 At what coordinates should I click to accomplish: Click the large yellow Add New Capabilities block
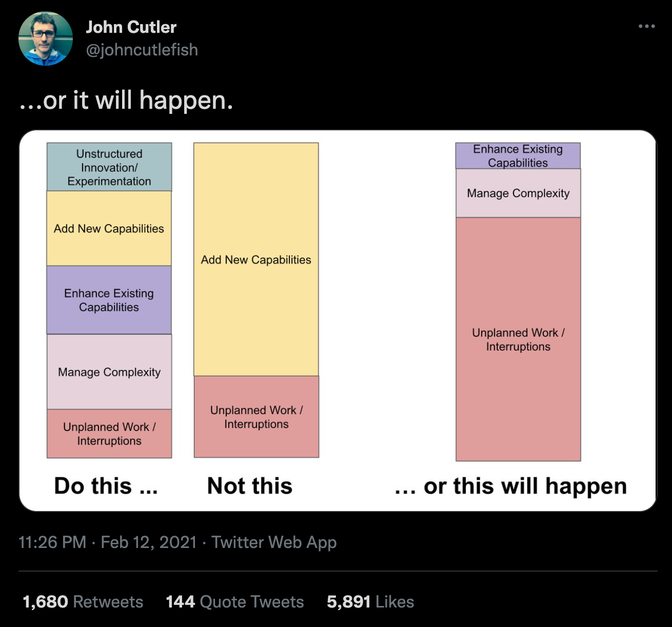tap(256, 260)
